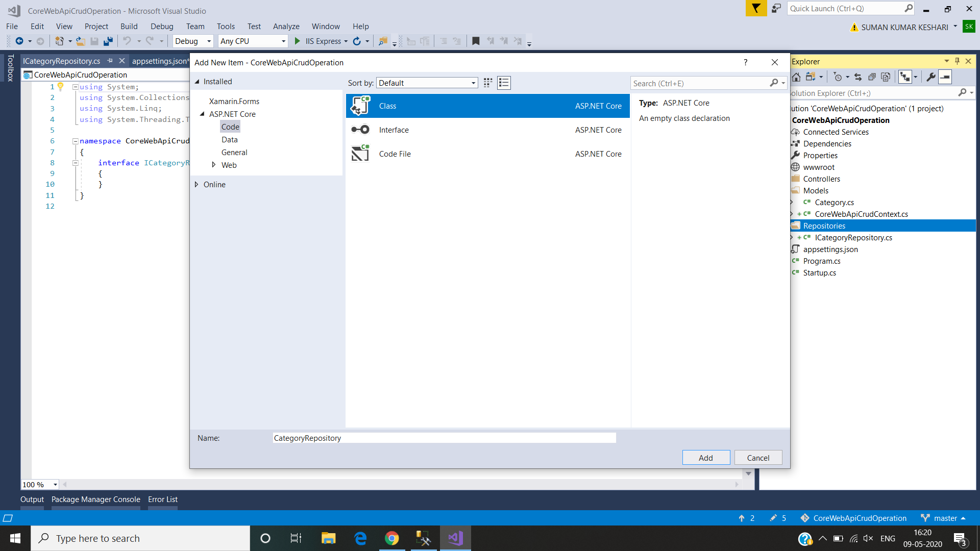Click the Save All toolbar icon
Screen dimensions: 980x551
108,41
